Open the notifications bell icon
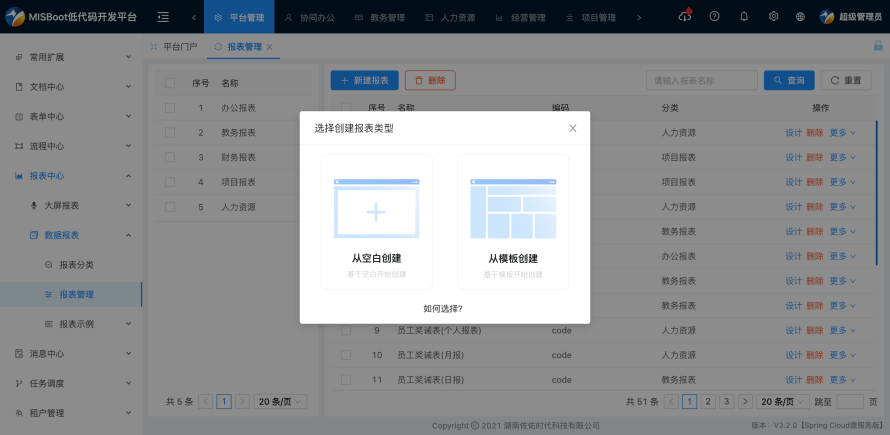Screen dimensions: 890x435 pyautogui.click(x=744, y=16)
